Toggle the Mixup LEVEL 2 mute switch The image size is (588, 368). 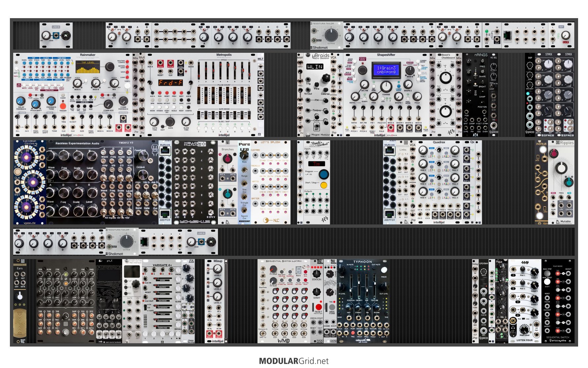pos(209,283)
